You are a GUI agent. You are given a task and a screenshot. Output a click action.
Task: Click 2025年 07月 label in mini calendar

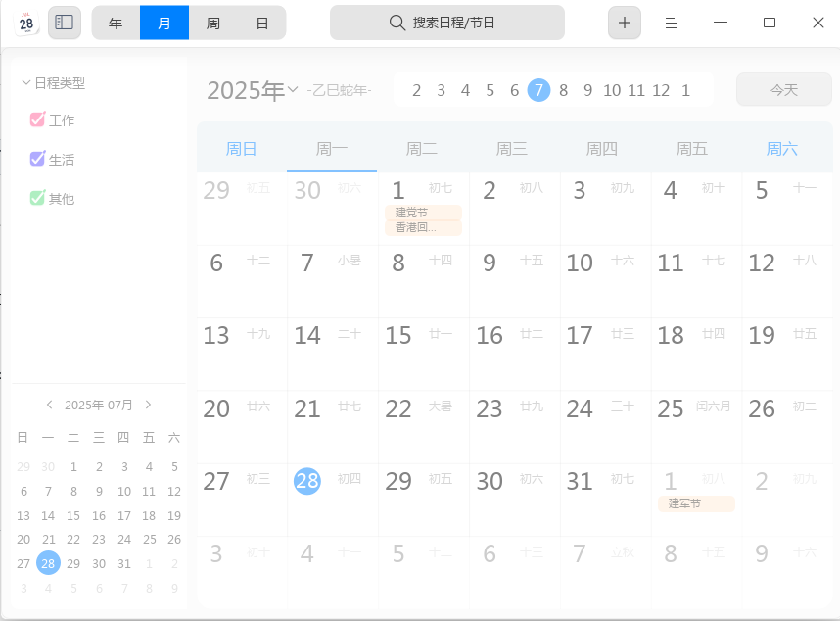pos(99,405)
